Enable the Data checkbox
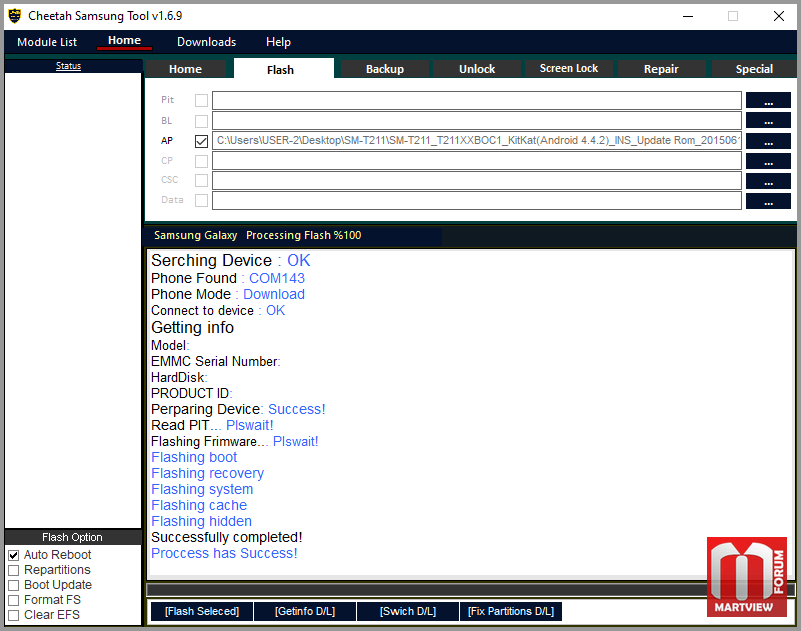Image resolution: width=801 pixels, height=631 pixels. pyautogui.click(x=201, y=200)
